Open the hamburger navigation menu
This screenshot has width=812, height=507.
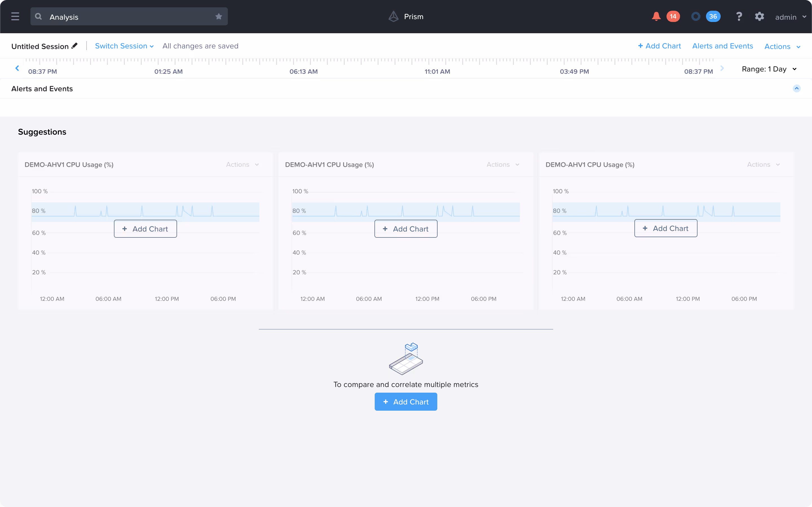click(15, 16)
